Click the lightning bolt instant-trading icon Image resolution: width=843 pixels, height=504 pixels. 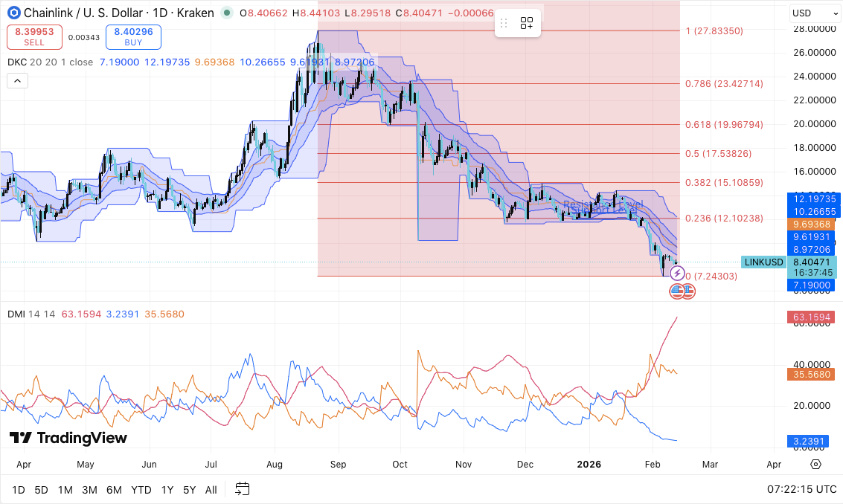677,274
